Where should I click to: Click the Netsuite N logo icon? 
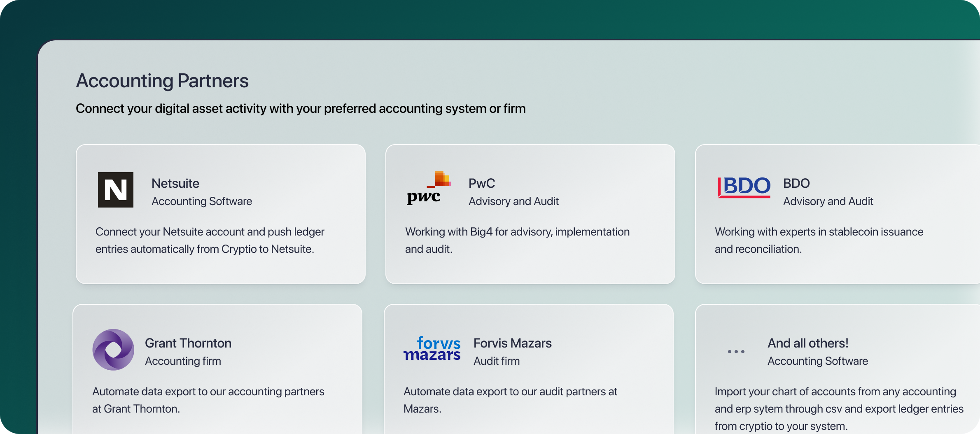pyautogui.click(x=116, y=190)
